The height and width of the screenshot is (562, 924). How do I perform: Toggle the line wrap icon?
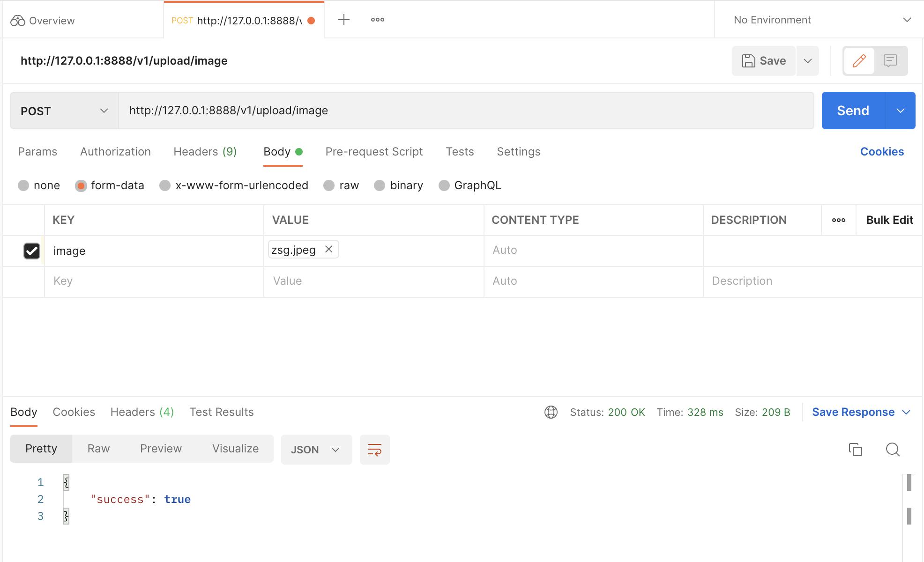pyautogui.click(x=374, y=450)
